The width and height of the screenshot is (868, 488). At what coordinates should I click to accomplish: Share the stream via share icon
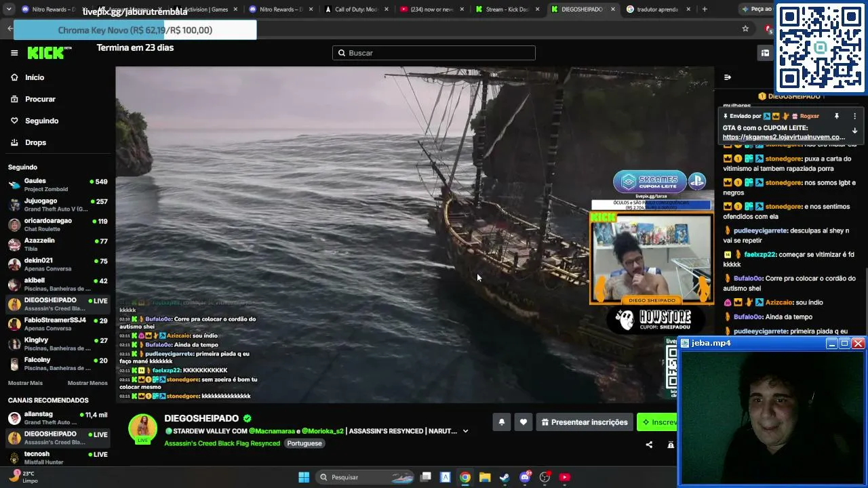pos(649,445)
